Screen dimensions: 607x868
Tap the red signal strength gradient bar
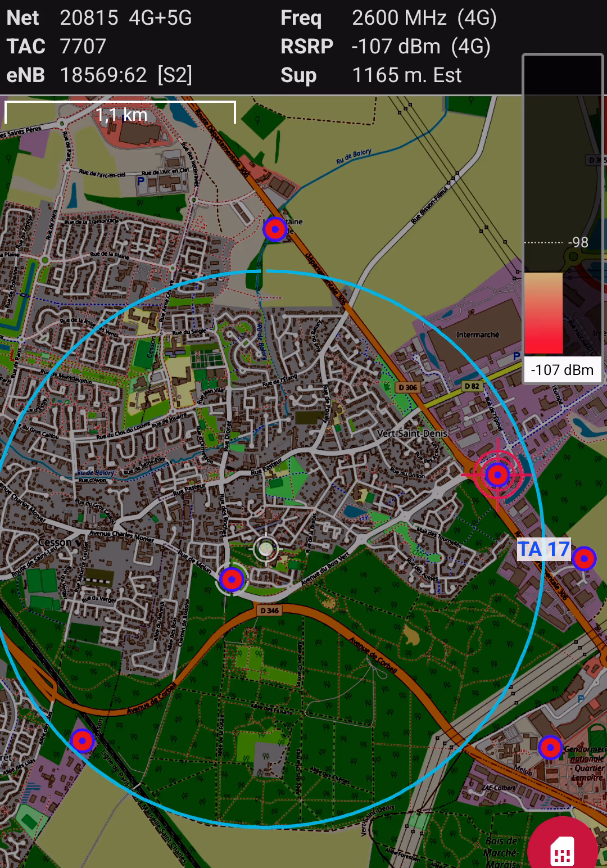coord(543,314)
